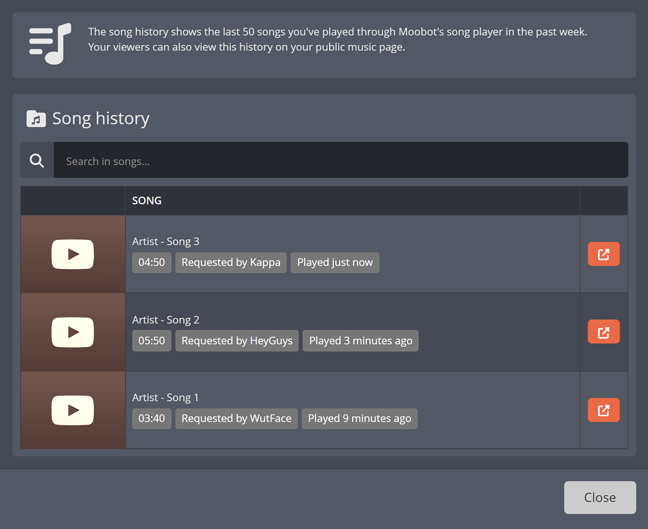Image resolution: width=648 pixels, height=529 pixels.
Task: Select the Requested by HeyGuys tag
Action: pyautogui.click(x=237, y=341)
